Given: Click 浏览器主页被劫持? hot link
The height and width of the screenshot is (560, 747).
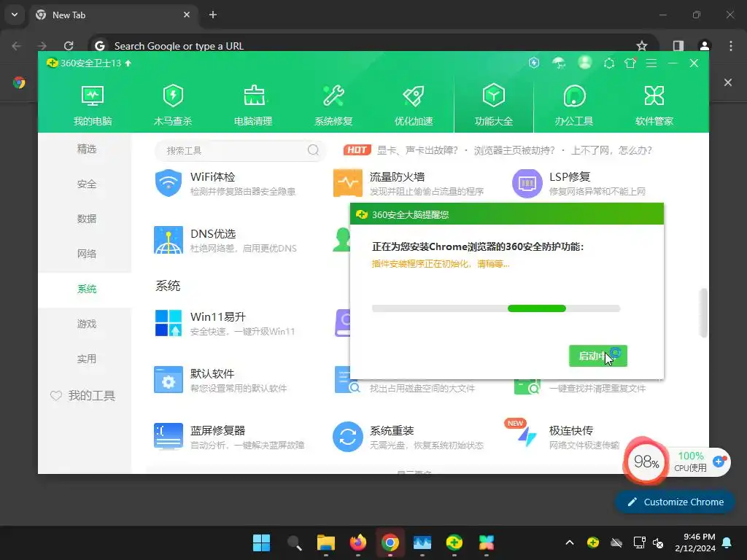Looking at the screenshot, I should coord(514,150).
